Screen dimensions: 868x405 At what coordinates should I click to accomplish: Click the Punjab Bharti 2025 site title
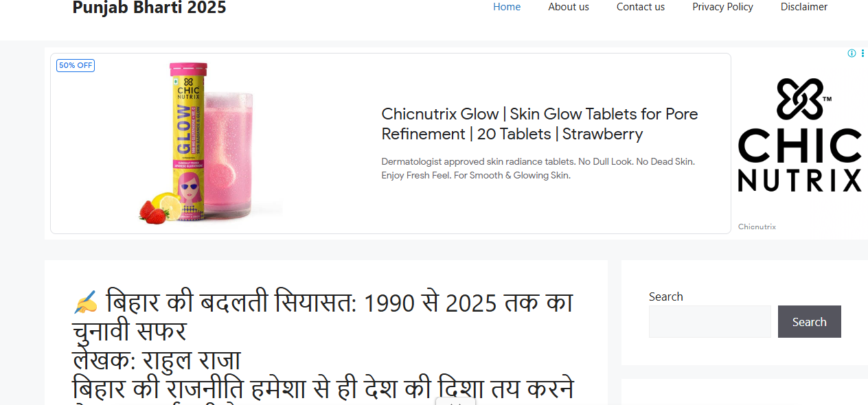(x=149, y=8)
